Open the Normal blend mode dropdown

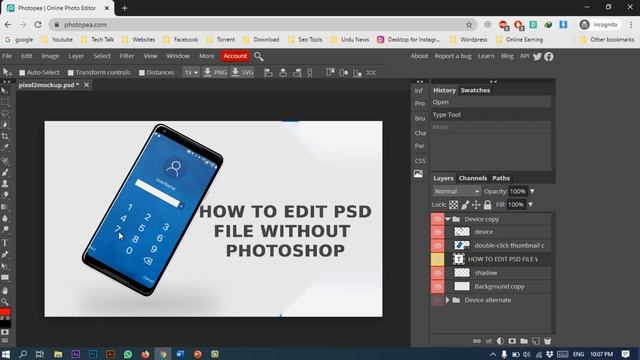pos(456,191)
